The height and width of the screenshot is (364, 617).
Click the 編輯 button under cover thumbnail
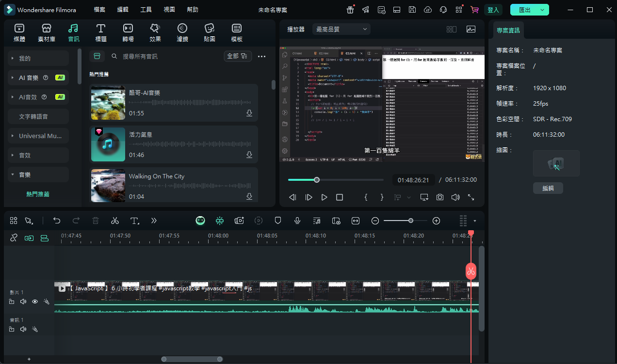548,188
